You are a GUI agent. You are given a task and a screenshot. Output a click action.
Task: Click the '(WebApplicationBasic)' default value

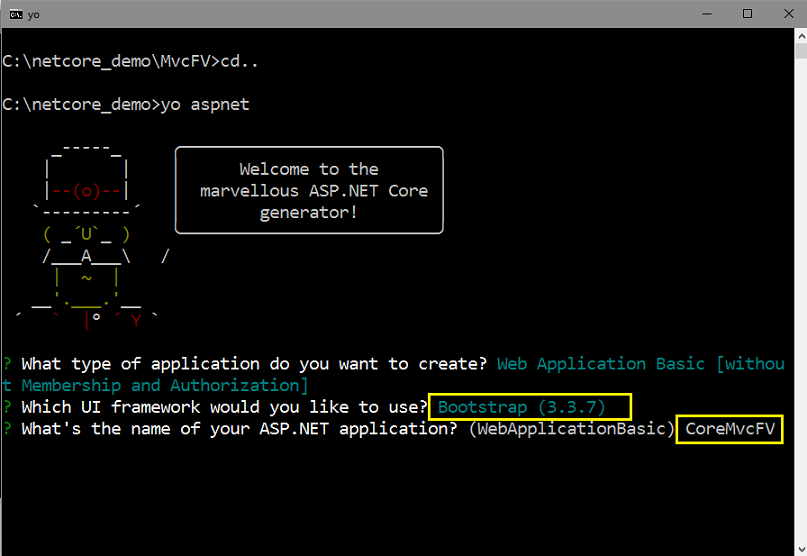click(571, 429)
